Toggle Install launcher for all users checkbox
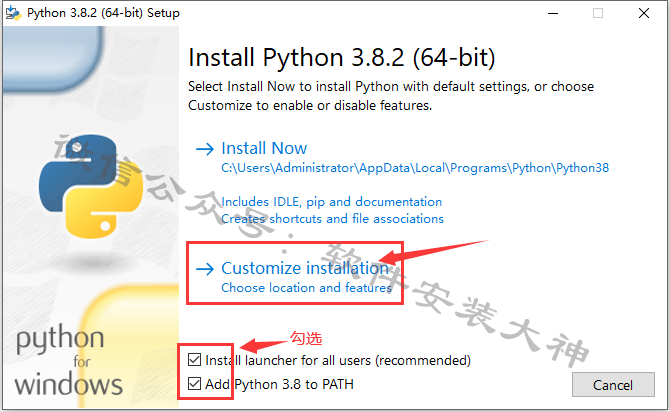The height and width of the screenshot is (412, 670). click(x=194, y=360)
